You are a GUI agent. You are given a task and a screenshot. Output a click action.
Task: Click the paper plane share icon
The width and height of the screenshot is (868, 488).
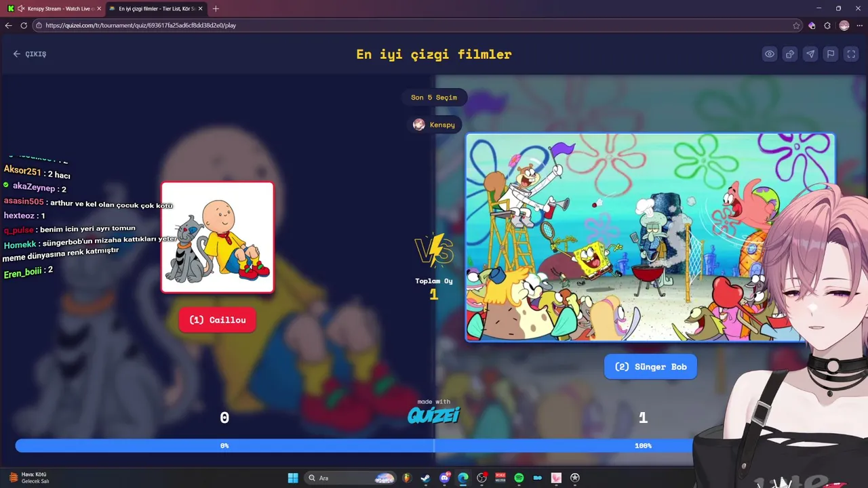(x=810, y=54)
